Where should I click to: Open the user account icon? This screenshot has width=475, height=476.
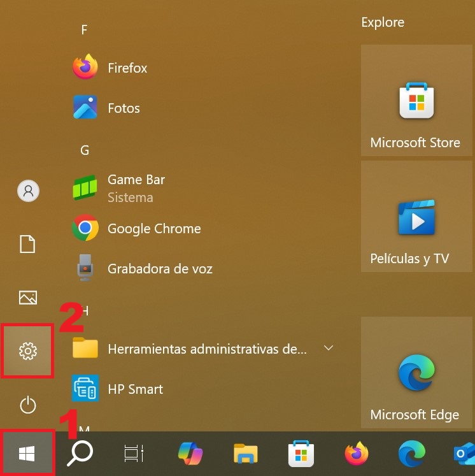[x=28, y=191]
